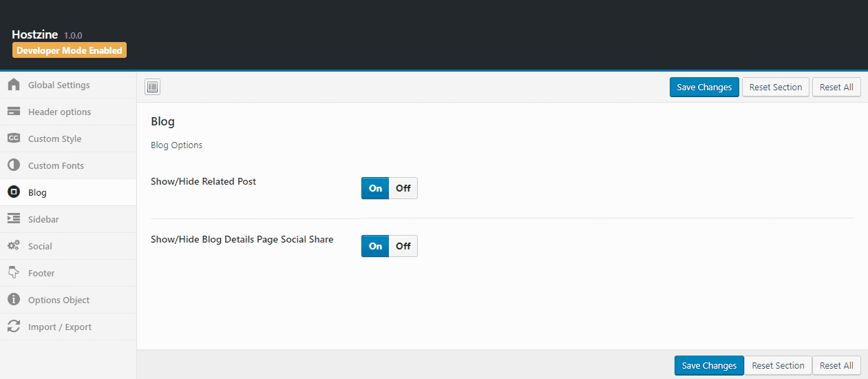
Task: Click the Custom Fonts half-circle icon
Action: tap(14, 165)
